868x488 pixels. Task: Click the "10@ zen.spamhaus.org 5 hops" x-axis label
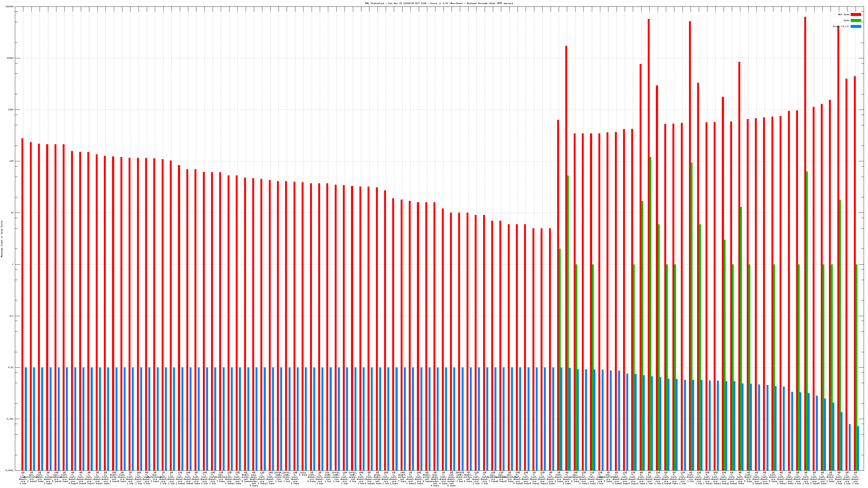coord(56,477)
